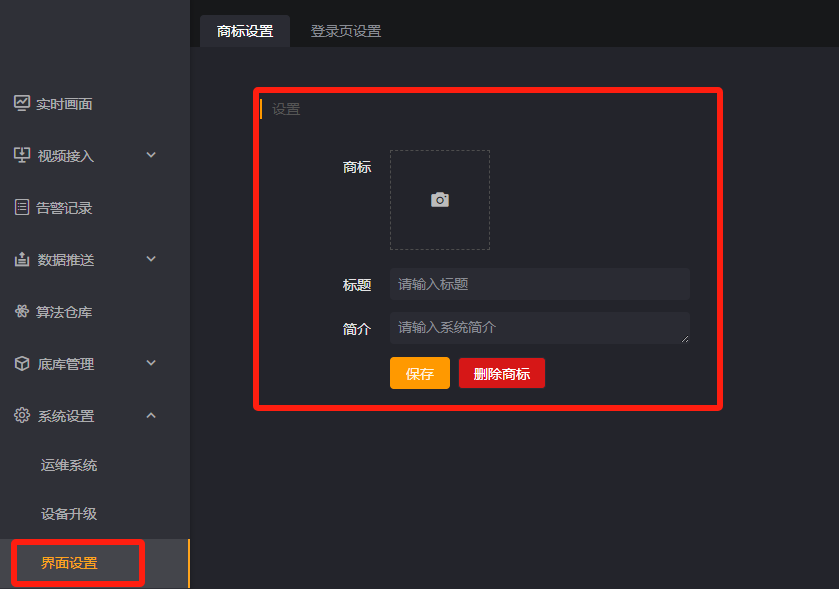Screen dimensions: 839x589
Task: Click the 数据推送 upload icon
Action: [x=22, y=259]
